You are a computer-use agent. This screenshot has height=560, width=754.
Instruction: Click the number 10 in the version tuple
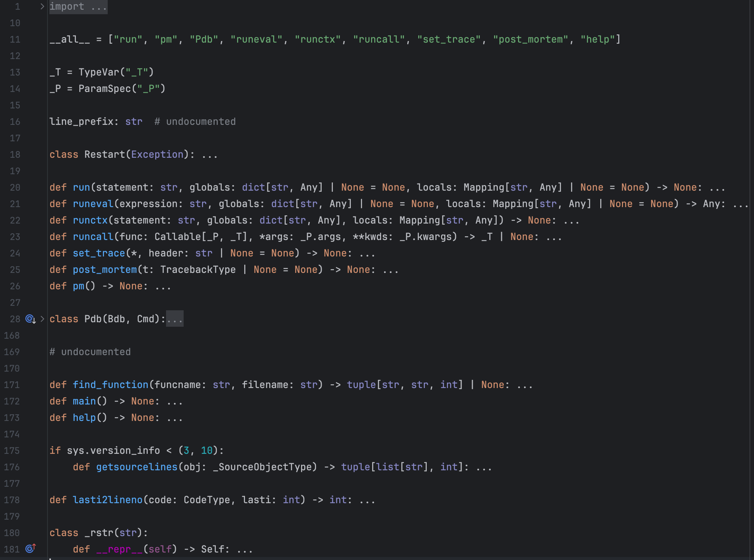pos(207,450)
